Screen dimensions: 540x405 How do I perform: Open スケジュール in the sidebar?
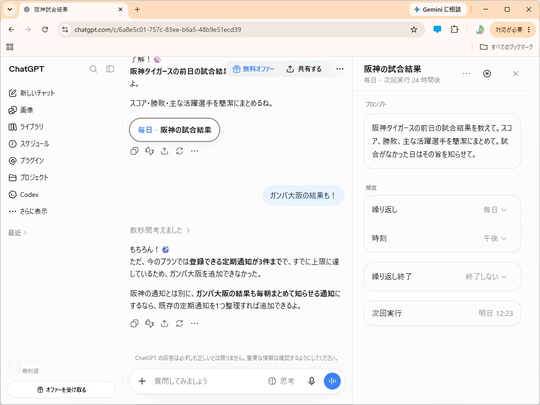[29, 144]
